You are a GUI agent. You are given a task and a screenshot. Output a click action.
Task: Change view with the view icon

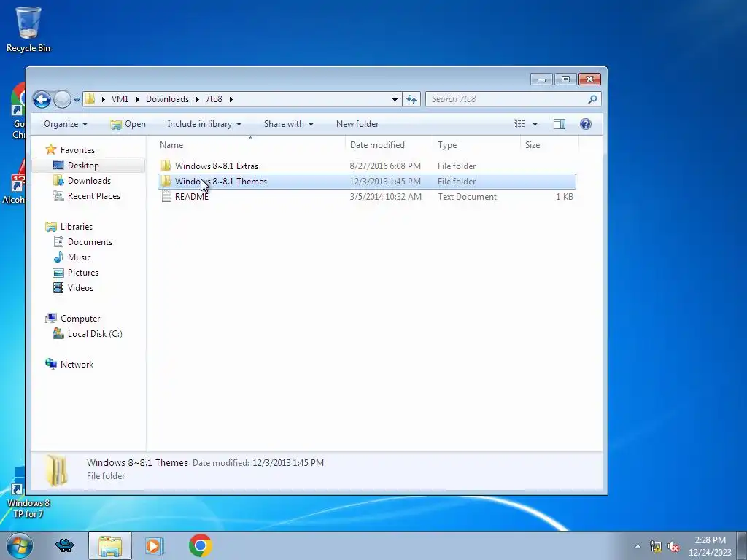[519, 124]
